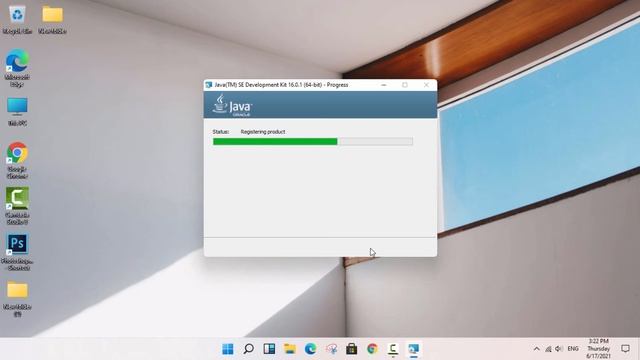Image resolution: width=640 pixels, height=360 pixels.
Task: Minimize the Java installer window
Action: point(384,85)
